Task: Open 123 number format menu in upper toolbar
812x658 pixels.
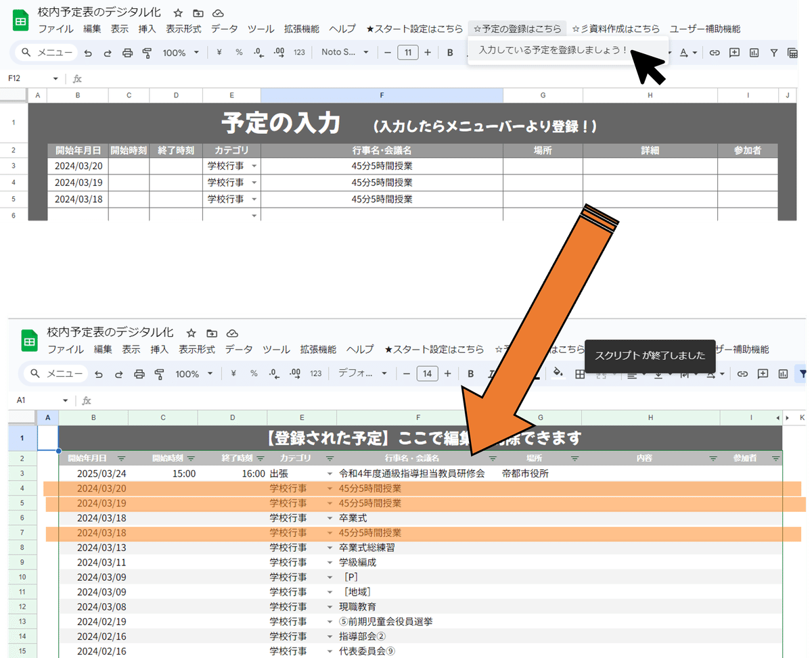Action: [299, 52]
